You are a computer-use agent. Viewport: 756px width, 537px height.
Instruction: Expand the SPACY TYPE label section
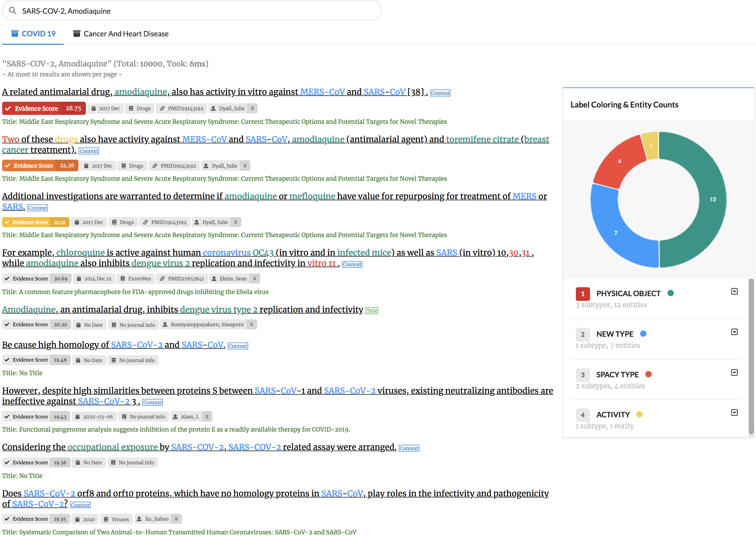tap(734, 373)
